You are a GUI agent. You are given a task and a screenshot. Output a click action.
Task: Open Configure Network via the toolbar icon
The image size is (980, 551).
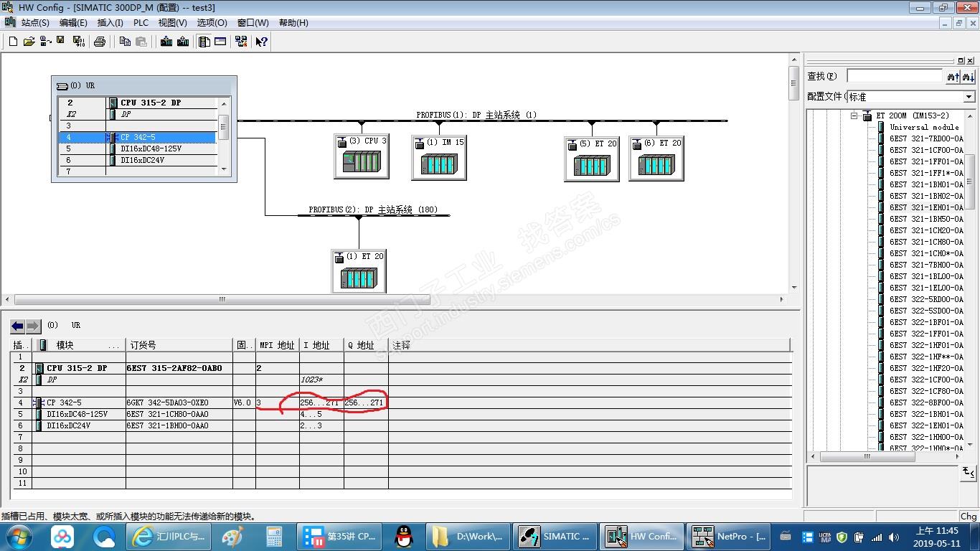point(241,42)
